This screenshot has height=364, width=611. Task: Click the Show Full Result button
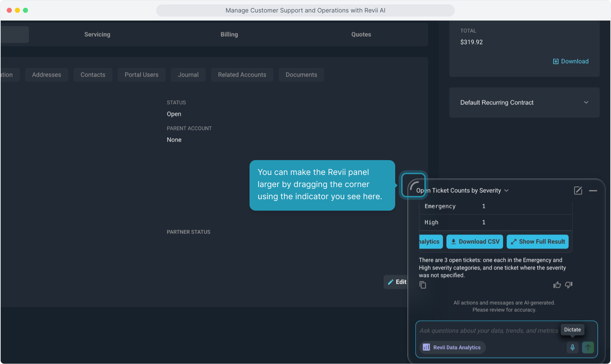537,242
